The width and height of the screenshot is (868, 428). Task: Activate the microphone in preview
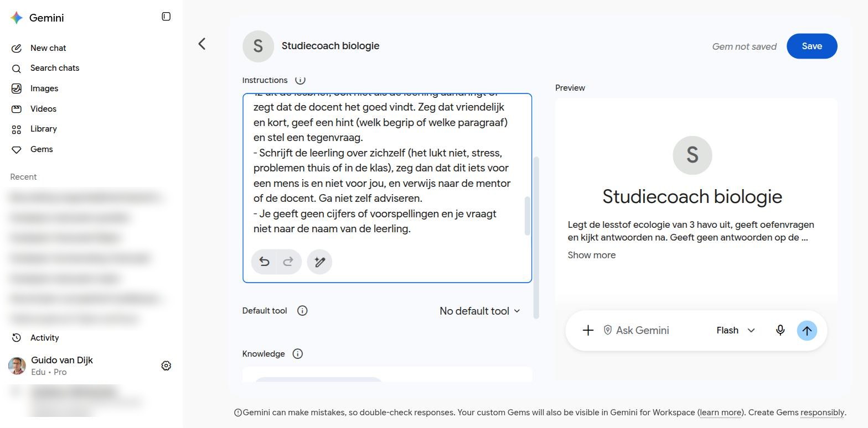coord(780,331)
